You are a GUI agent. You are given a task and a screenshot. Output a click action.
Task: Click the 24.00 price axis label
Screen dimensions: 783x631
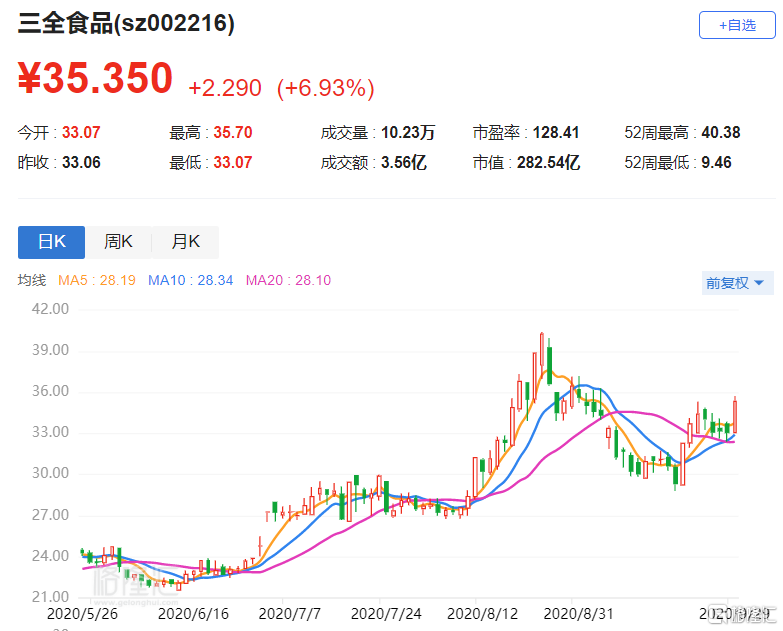coord(50,555)
